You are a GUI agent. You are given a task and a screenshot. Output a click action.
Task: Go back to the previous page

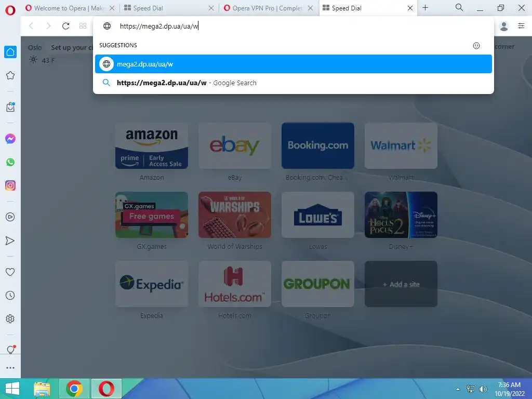click(31, 26)
